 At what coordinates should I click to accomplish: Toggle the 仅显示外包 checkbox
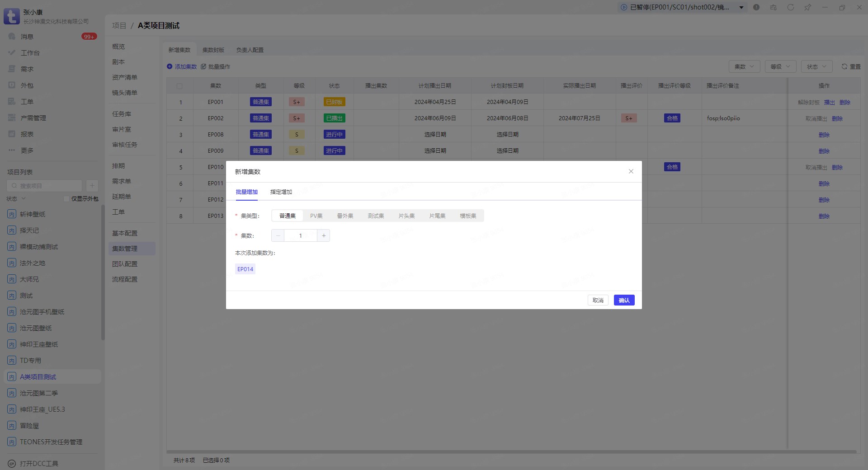click(66, 199)
